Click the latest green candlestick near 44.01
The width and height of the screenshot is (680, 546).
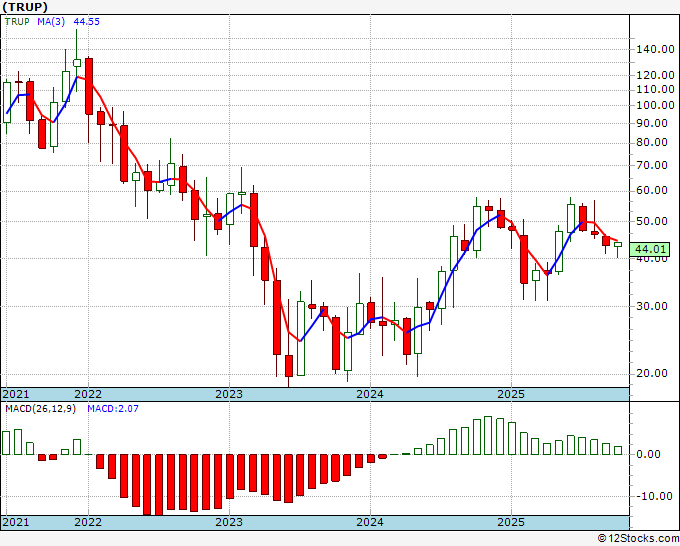618,245
